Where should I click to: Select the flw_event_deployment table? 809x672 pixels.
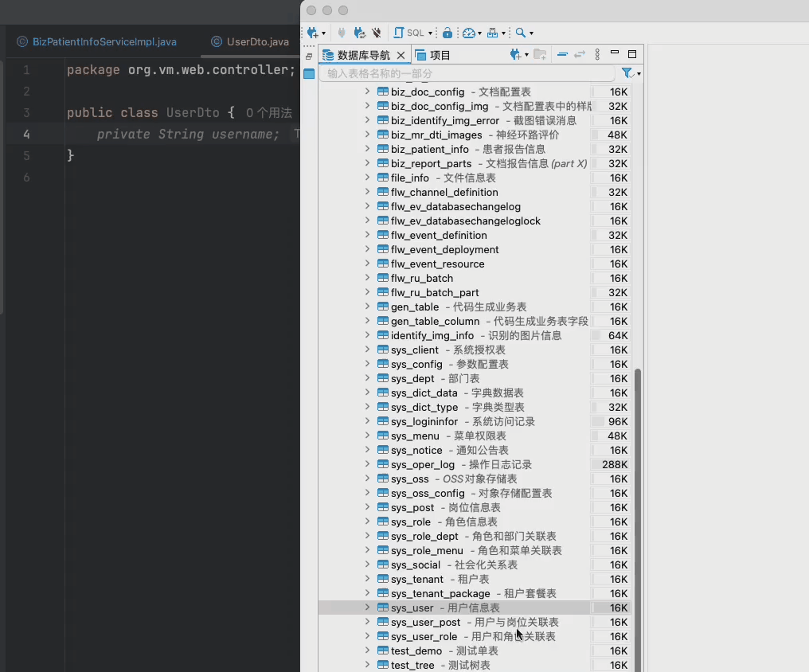click(x=445, y=250)
